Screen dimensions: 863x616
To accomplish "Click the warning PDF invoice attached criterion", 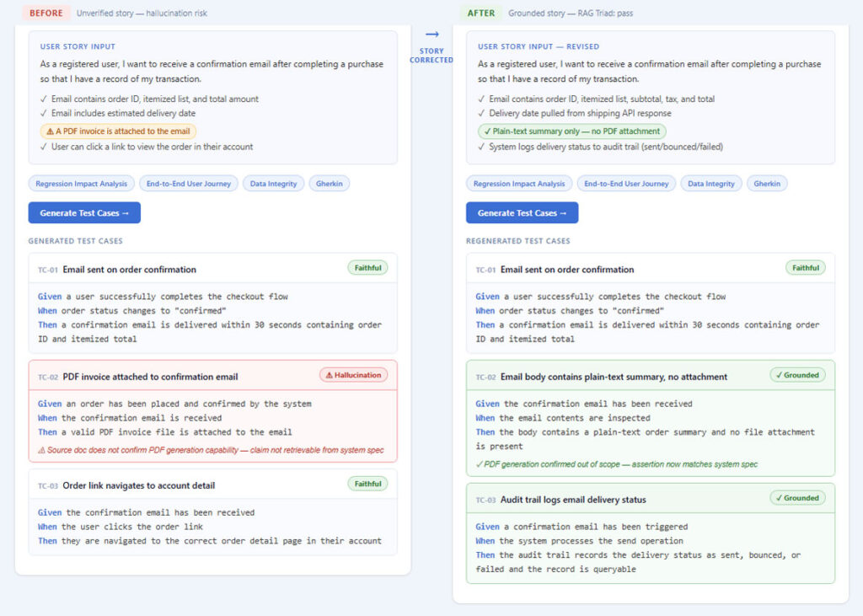I will 118,131.
